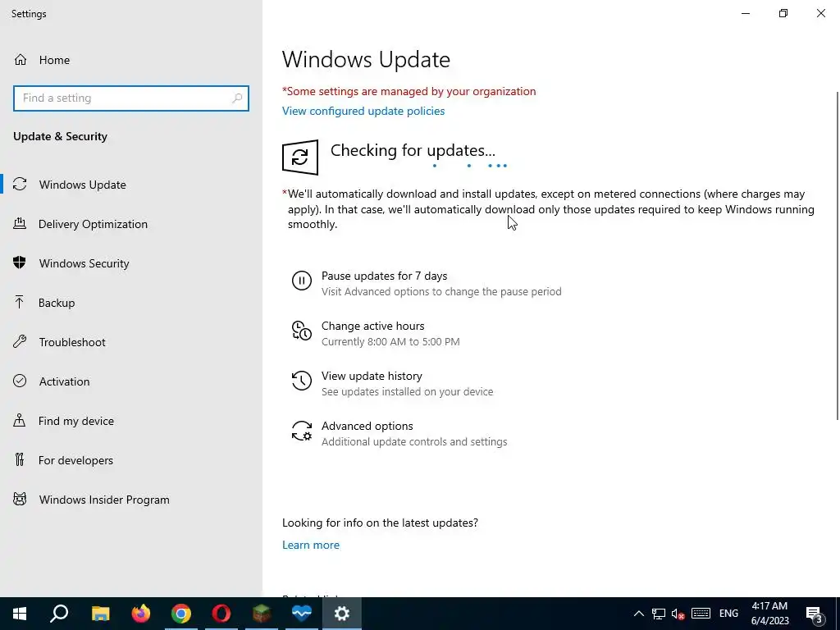This screenshot has height=630, width=840.
Task: Click Pause updates for 7 days
Action: (384, 276)
